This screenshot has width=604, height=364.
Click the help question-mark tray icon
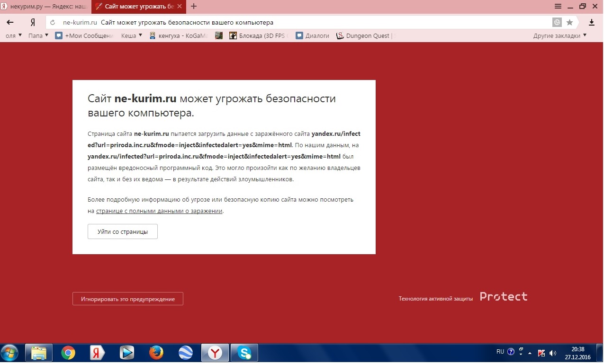(511, 352)
